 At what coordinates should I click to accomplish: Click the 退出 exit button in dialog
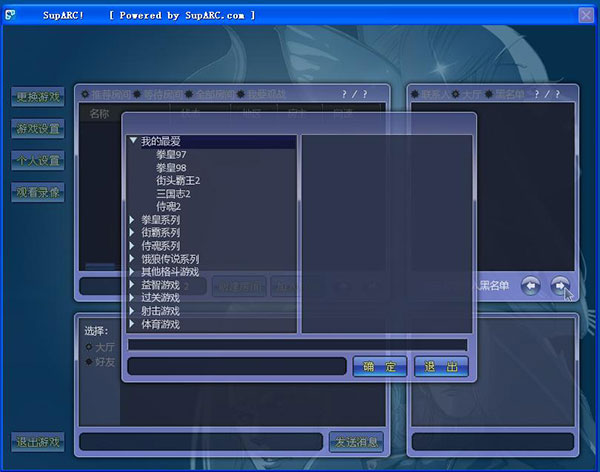point(441,367)
